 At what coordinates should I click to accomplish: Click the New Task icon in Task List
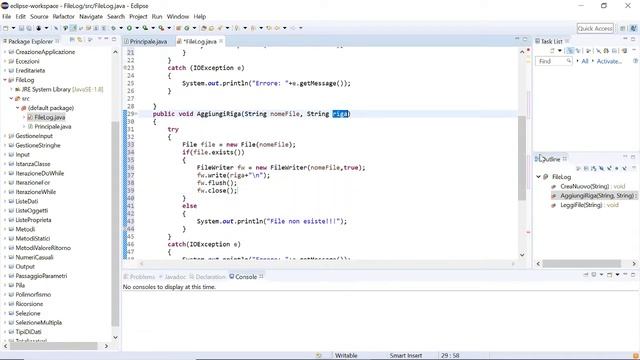[x=552, y=51]
